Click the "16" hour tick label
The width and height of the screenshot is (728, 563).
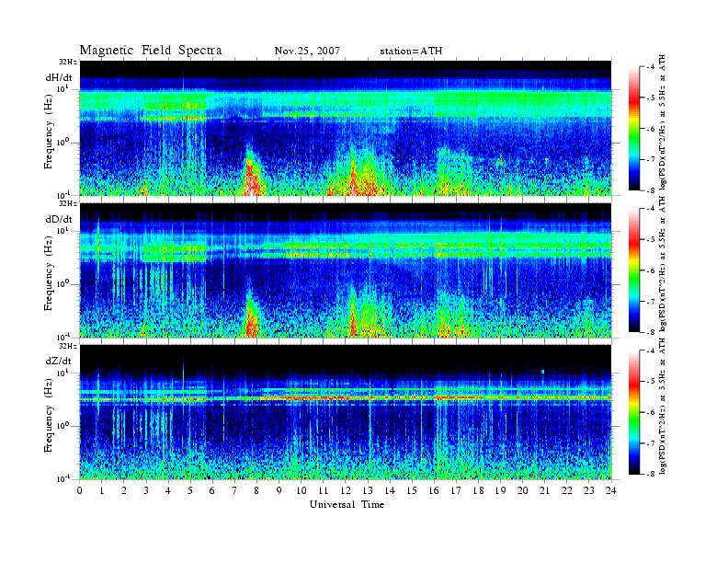pyautogui.click(x=434, y=491)
